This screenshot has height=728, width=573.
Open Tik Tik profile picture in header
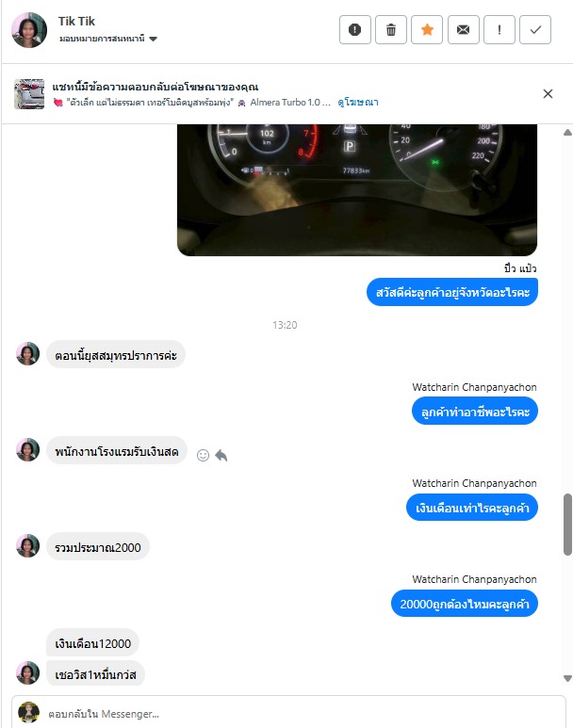[x=29, y=30]
